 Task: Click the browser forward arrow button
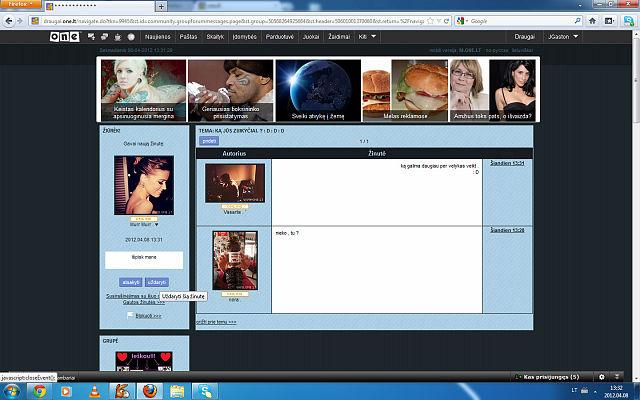coord(20,21)
